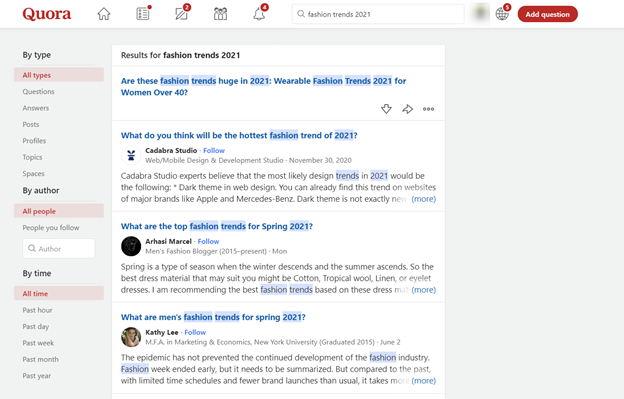Click the search box with fashion trends 2021

coord(378,14)
